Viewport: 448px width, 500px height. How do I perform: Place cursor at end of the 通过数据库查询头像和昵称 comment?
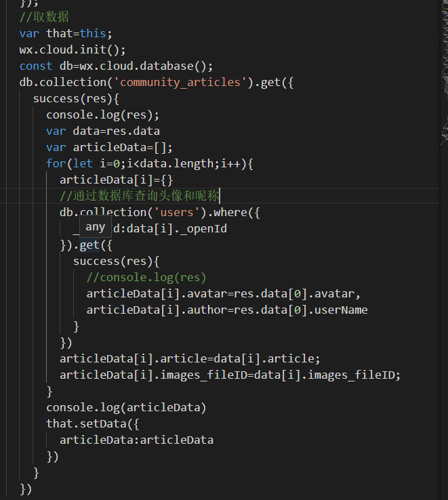coord(220,196)
